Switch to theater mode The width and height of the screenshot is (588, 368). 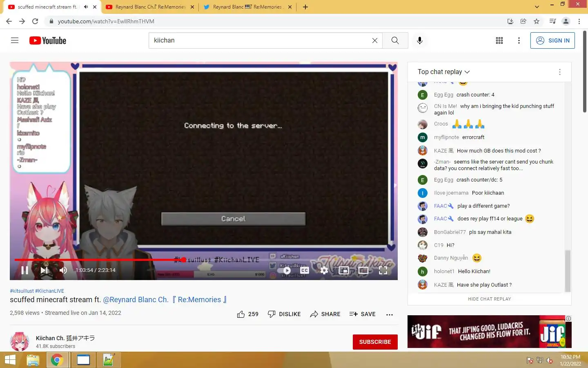(363, 270)
